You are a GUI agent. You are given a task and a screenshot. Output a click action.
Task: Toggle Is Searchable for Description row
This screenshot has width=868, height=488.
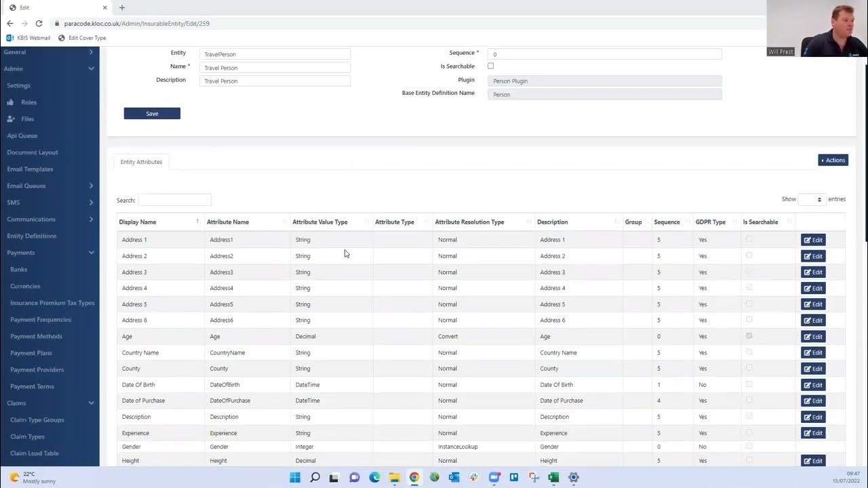[x=749, y=417]
